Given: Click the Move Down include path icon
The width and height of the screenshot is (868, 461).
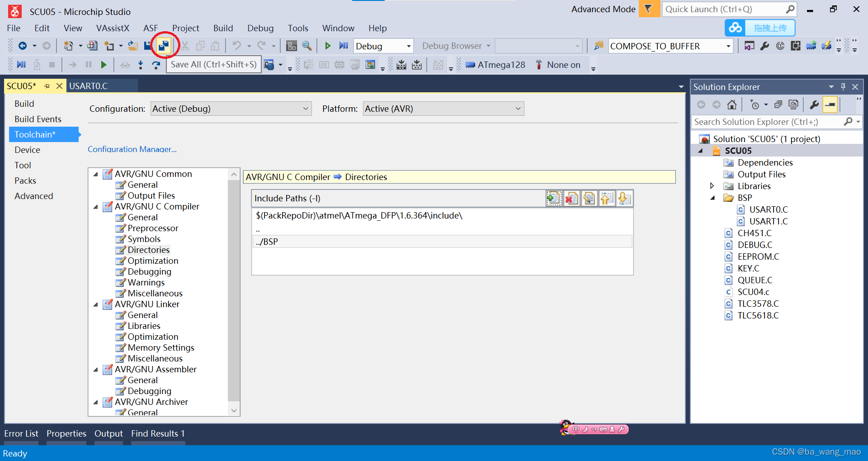Looking at the screenshot, I should coord(624,198).
